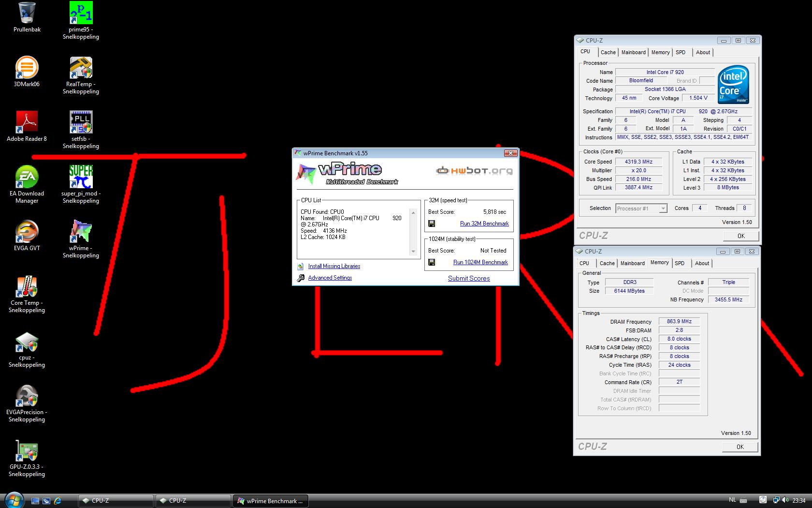Switch to Cache tab in upper CPU-Z
The height and width of the screenshot is (508, 812).
click(608, 52)
